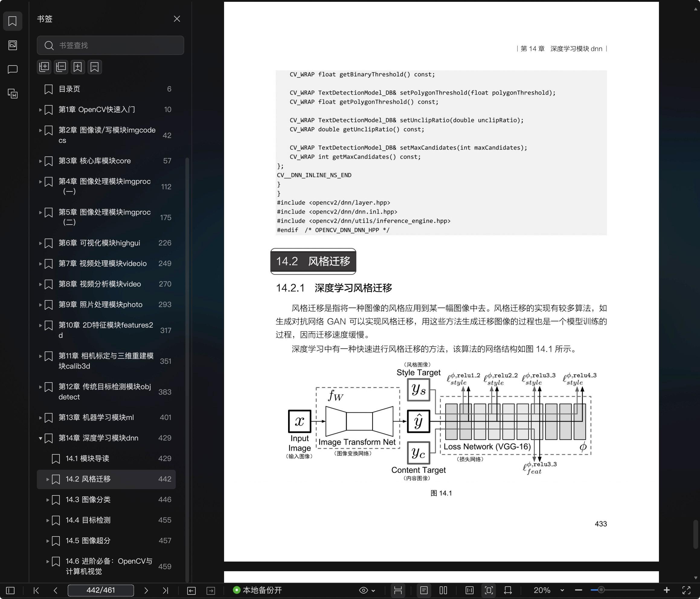Go to the next page
This screenshot has width=700, height=599.
146,590
